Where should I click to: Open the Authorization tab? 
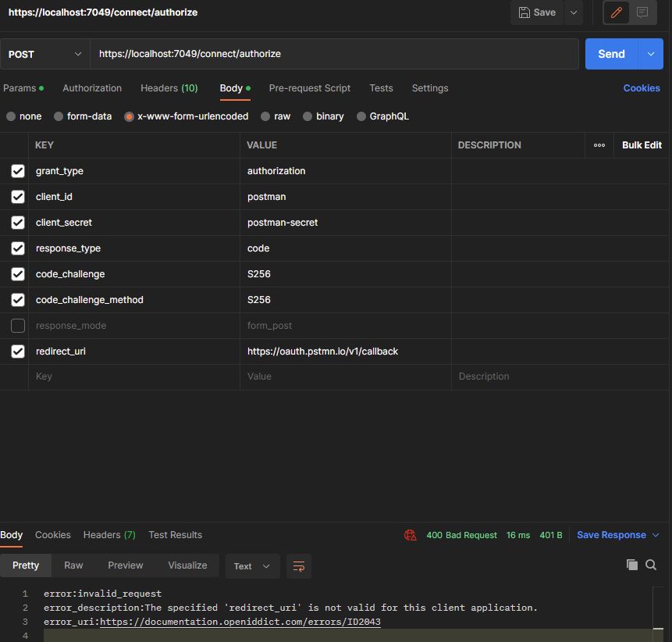click(92, 88)
